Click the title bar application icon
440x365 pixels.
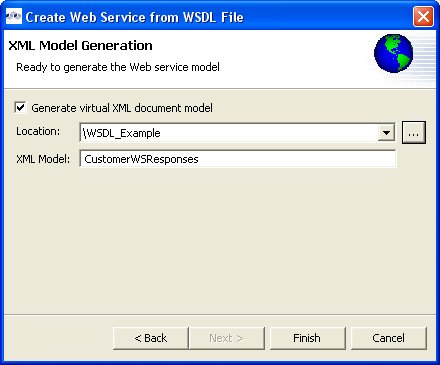[x=14, y=16]
